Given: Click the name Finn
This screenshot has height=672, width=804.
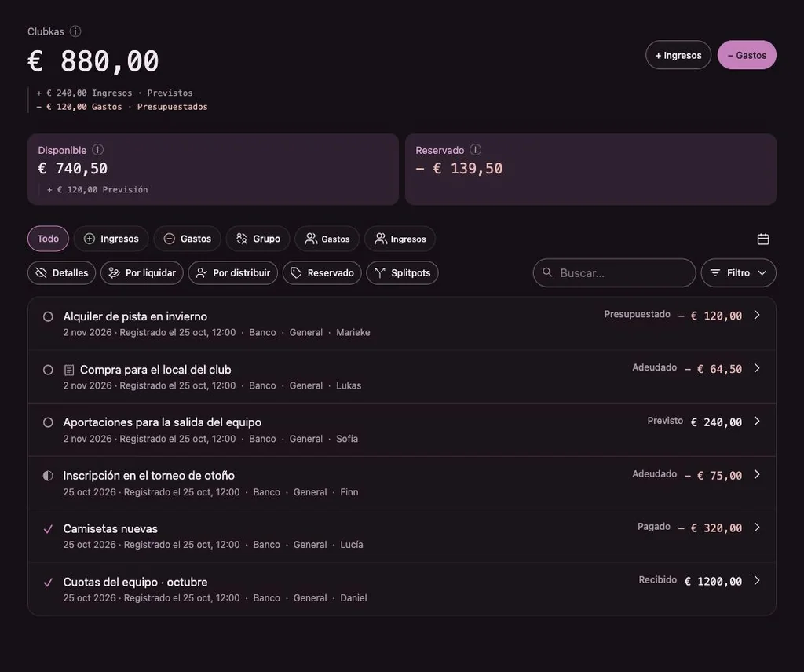Looking at the screenshot, I should click(x=349, y=492).
